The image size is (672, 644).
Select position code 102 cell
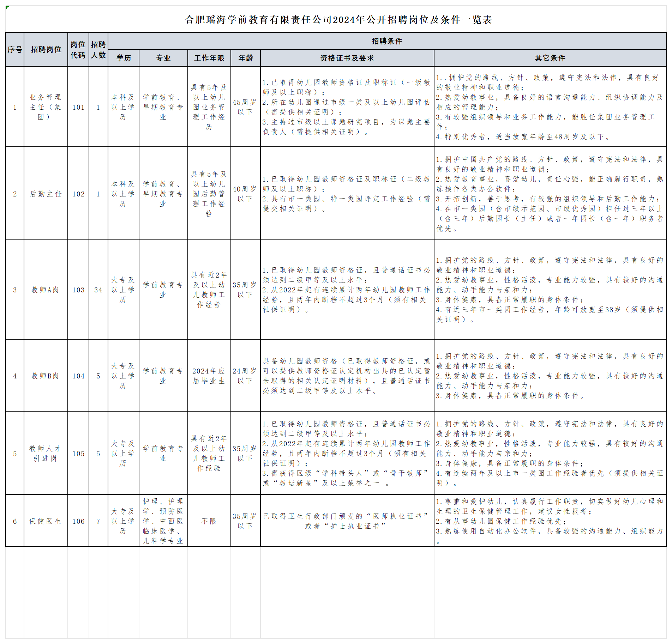(x=78, y=194)
